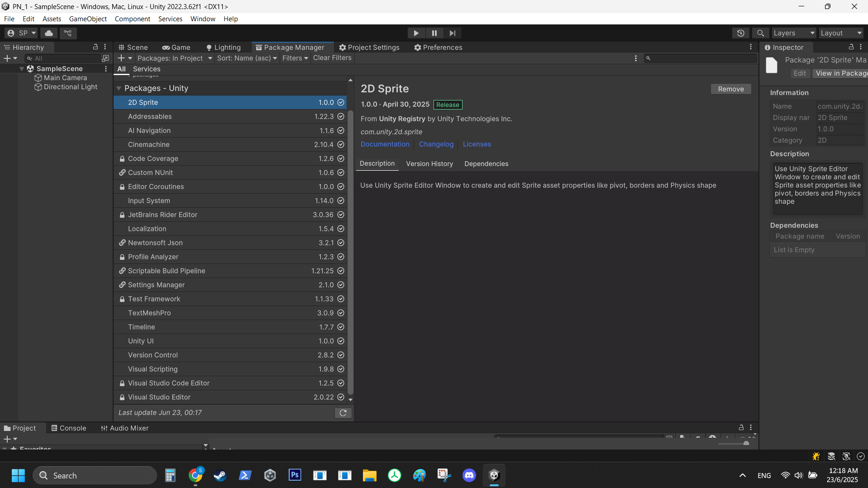Open the GameObject menu
This screenshot has width=868, height=488.
[88, 19]
